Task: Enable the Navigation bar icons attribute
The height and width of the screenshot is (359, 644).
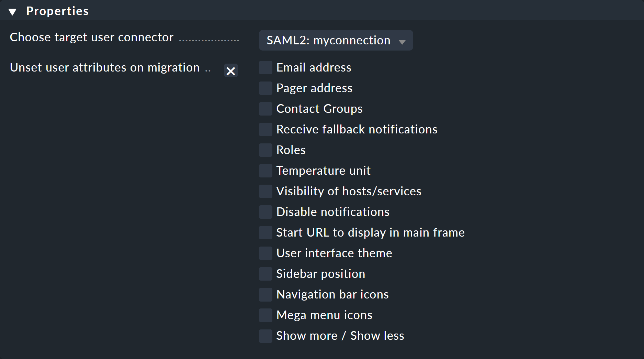Action: click(x=265, y=294)
